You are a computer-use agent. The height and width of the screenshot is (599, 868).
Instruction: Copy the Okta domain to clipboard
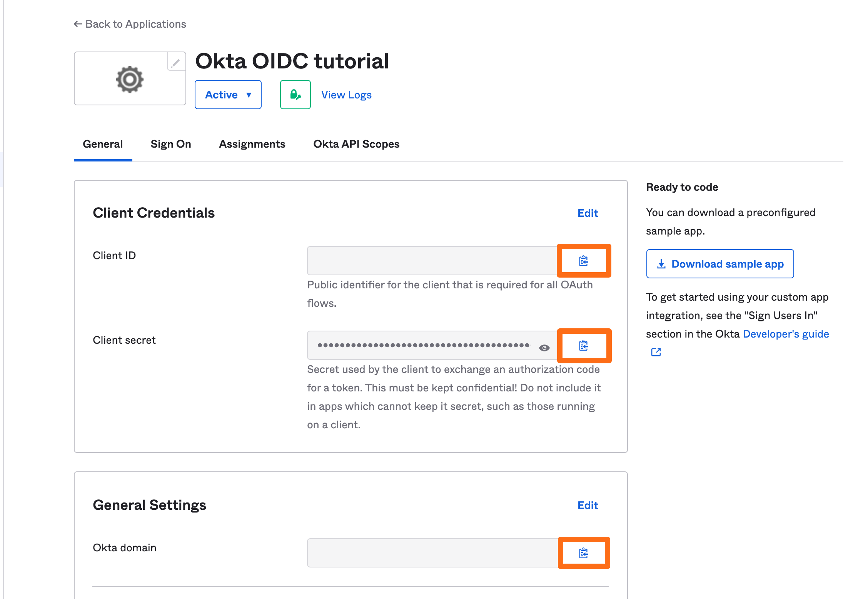click(x=583, y=553)
